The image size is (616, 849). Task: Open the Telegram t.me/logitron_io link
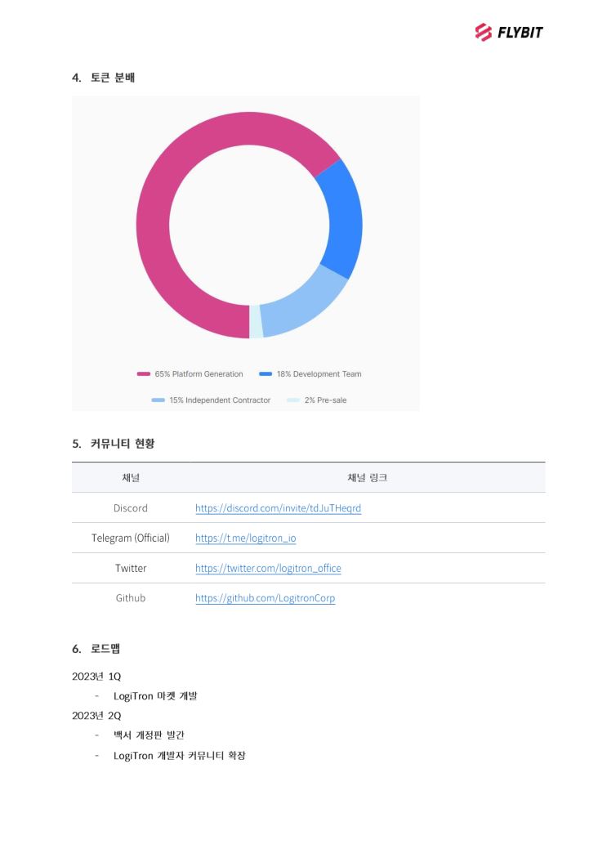click(245, 538)
